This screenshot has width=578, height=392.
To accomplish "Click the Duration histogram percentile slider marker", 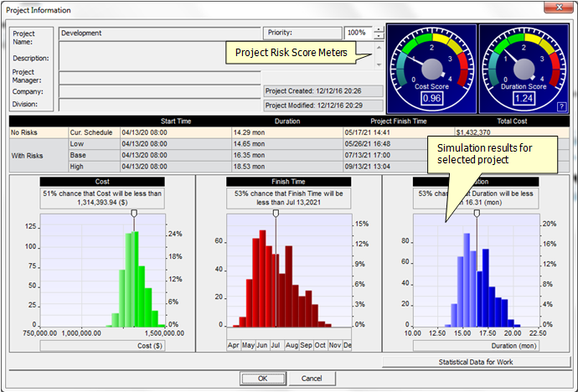I will pos(477,214).
